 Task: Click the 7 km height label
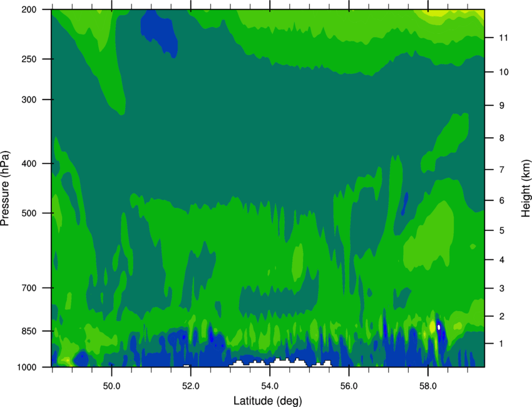(x=502, y=170)
